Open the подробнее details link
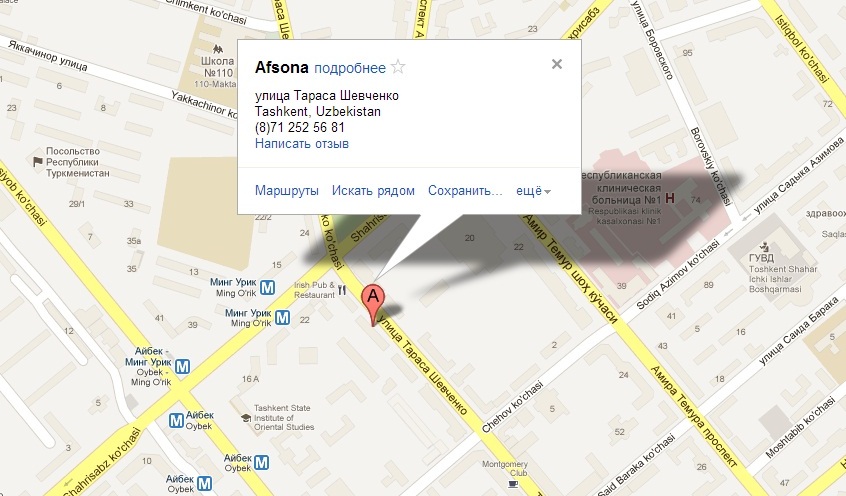Image resolution: width=846 pixels, height=496 pixels. 350,68
